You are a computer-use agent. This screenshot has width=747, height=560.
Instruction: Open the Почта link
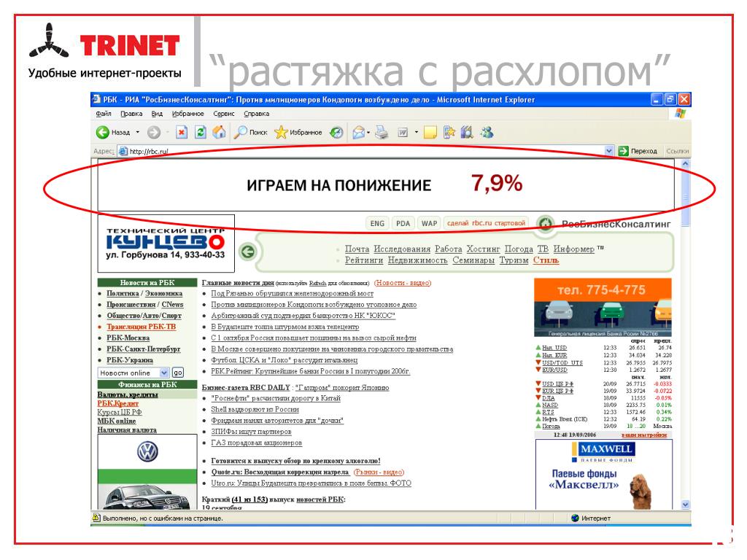click(357, 249)
